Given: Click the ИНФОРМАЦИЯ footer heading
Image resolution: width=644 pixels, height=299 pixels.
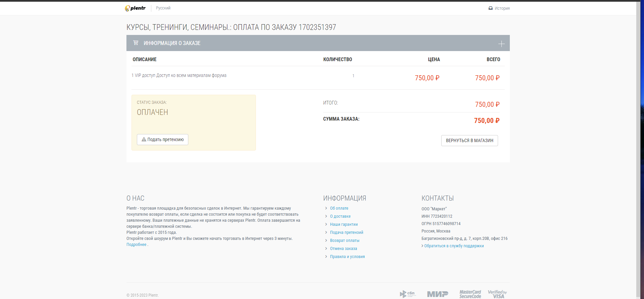Looking at the screenshot, I should coord(345,198).
